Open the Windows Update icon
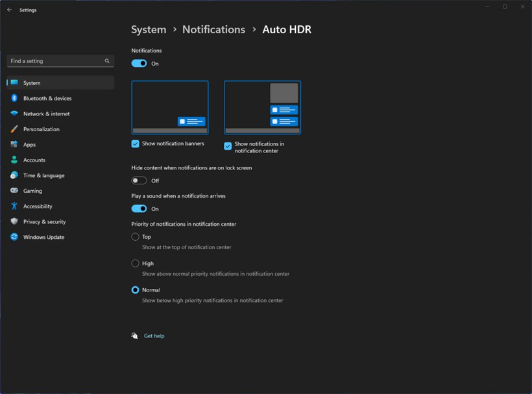This screenshot has height=394, width=532. tap(14, 237)
